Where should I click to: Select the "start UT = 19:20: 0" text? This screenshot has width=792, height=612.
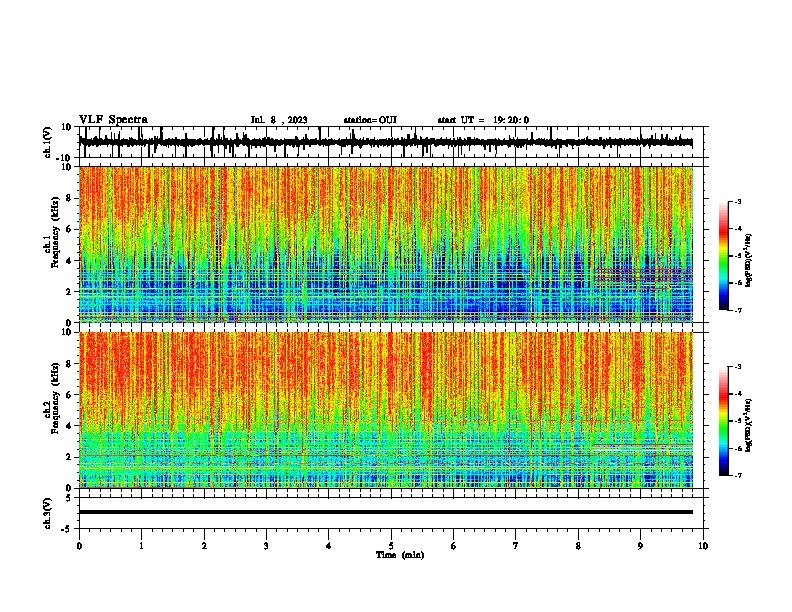(x=483, y=120)
